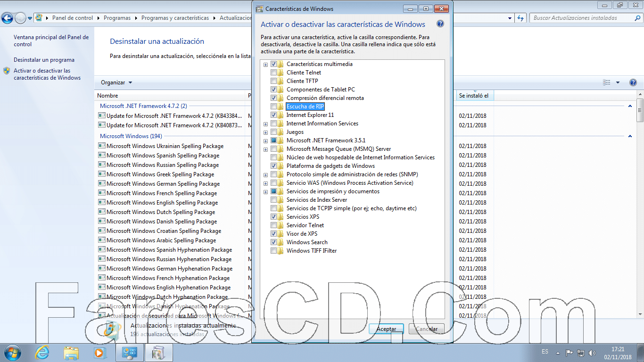Show hidden tray icons arrow
The width and height of the screenshot is (644, 362).
(x=558, y=353)
